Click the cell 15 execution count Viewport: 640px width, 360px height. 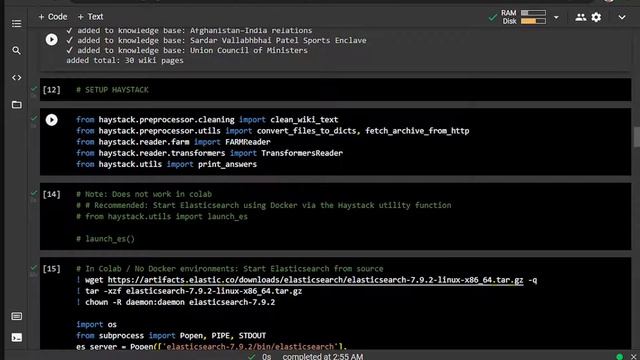51,269
